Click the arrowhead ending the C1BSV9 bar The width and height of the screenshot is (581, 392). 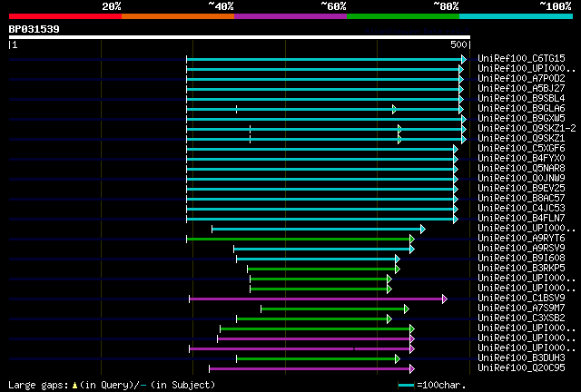tap(445, 299)
